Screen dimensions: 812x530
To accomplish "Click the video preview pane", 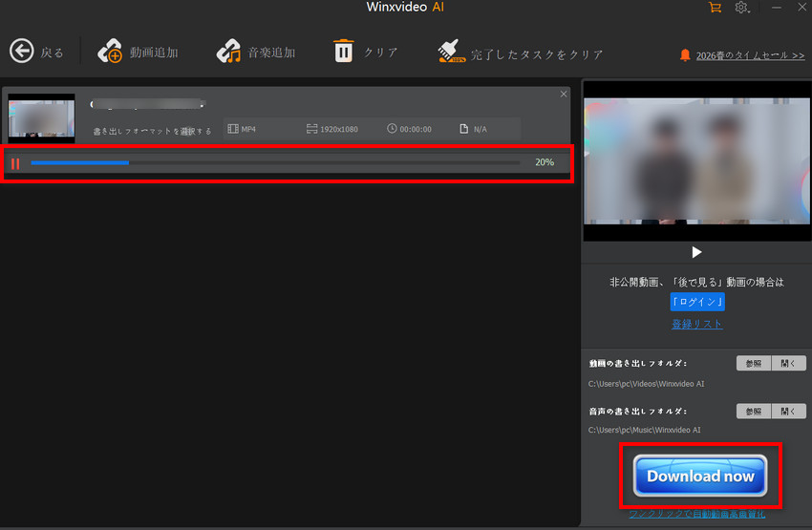I will click(x=697, y=161).
